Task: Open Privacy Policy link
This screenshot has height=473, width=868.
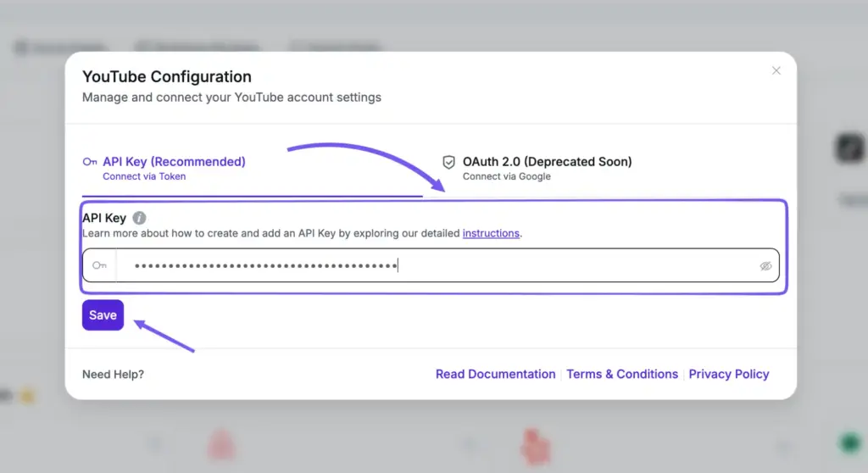Action: [x=729, y=374]
